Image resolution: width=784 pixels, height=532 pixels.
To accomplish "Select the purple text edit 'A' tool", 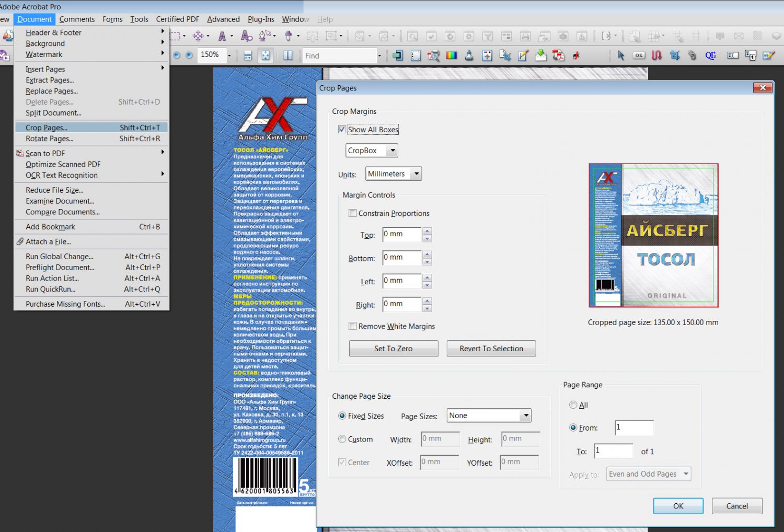I will pyautogui.click(x=222, y=36).
